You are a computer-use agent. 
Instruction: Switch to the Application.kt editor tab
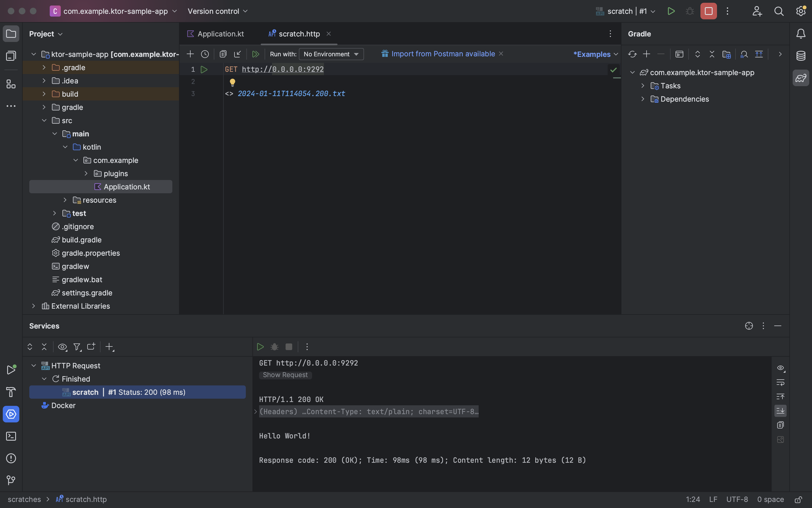(x=220, y=34)
